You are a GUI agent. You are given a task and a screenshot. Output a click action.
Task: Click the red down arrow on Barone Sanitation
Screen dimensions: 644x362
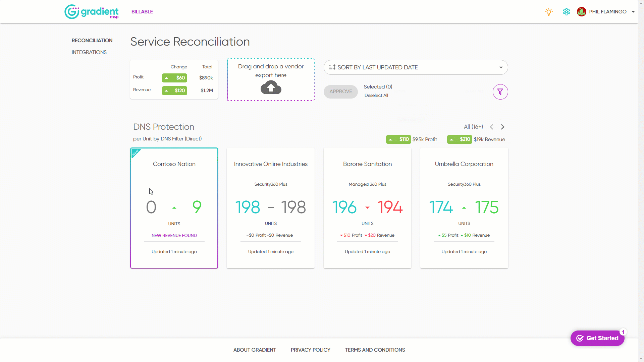[x=367, y=207]
